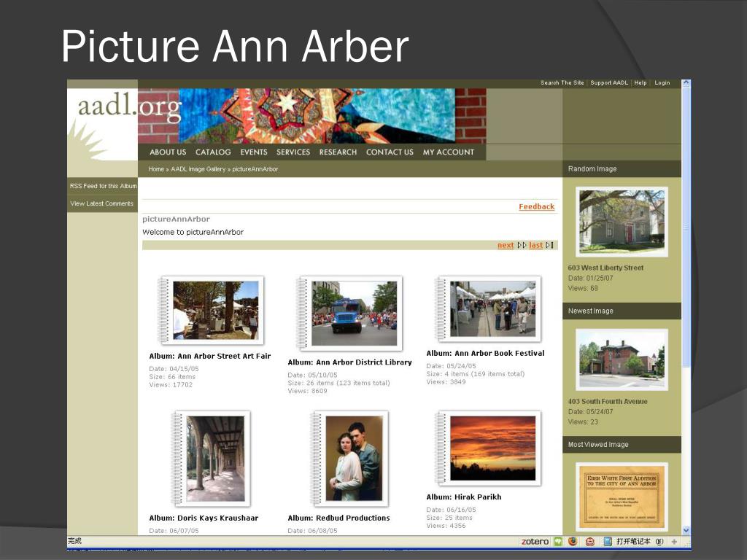747x560 pixels.
Task: Click the Firefox icon in status bar
Action: pyautogui.click(x=573, y=542)
